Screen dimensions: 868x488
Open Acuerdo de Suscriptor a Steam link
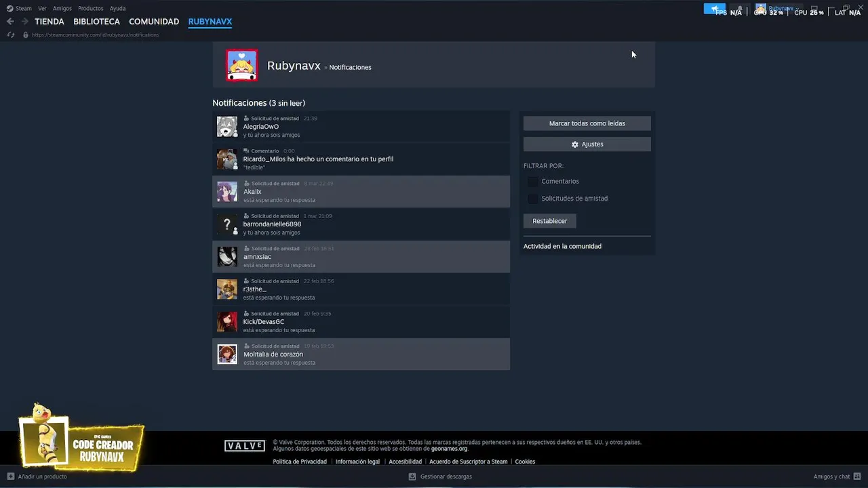[468, 462]
